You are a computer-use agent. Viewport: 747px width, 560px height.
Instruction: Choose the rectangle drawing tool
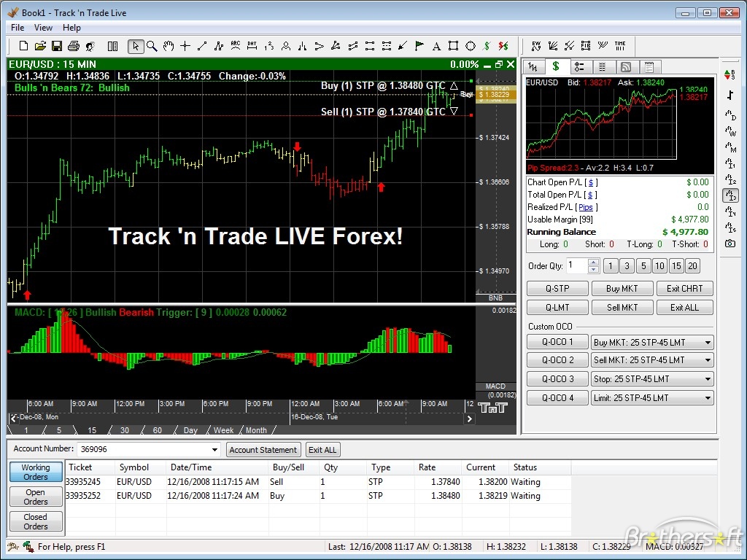tap(454, 46)
